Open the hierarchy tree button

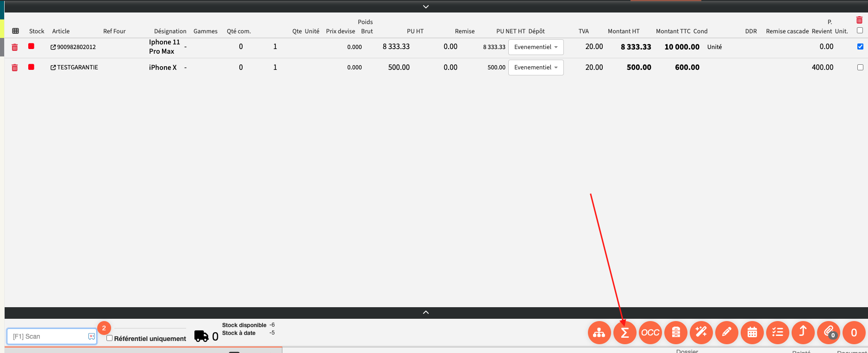[x=599, y=333]
